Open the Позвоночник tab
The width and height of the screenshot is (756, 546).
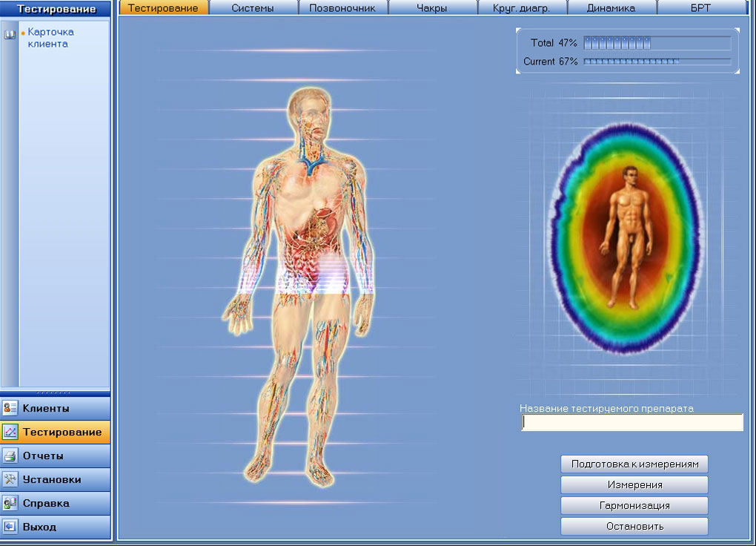tap(342, 7)
